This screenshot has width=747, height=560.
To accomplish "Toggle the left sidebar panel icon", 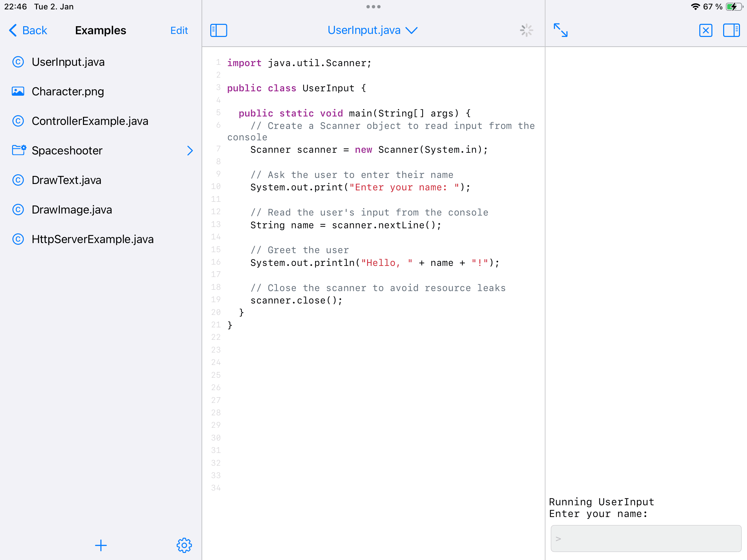I will pos(219,30).
